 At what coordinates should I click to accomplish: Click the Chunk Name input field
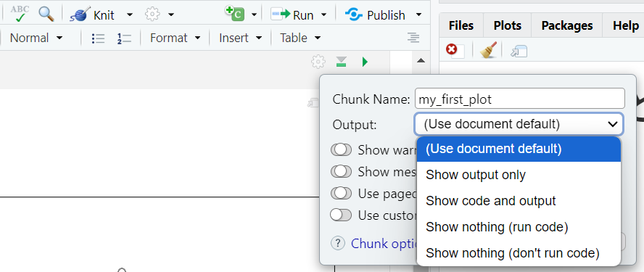coord(519,99)
